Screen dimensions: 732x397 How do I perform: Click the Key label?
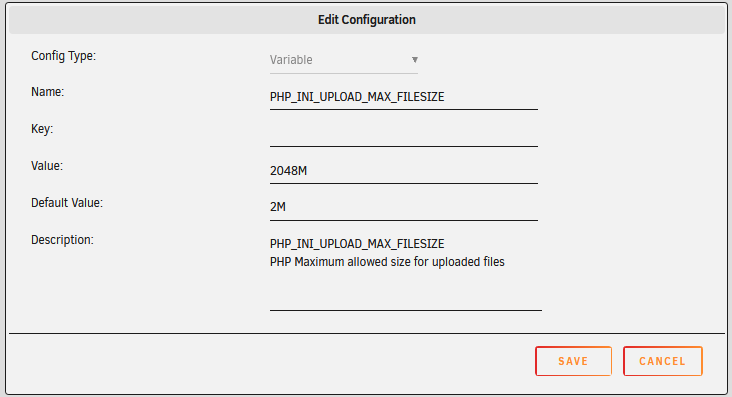[x=42, y=129]
